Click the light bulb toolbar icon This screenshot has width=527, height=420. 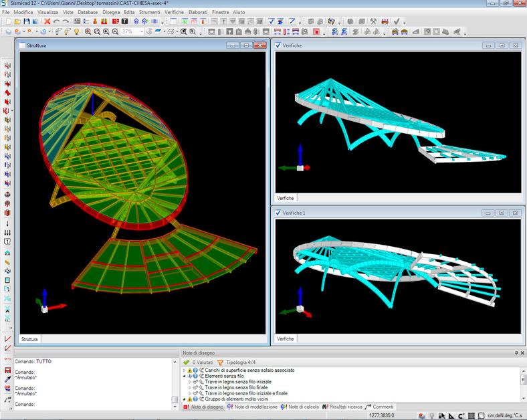(76, 31)
